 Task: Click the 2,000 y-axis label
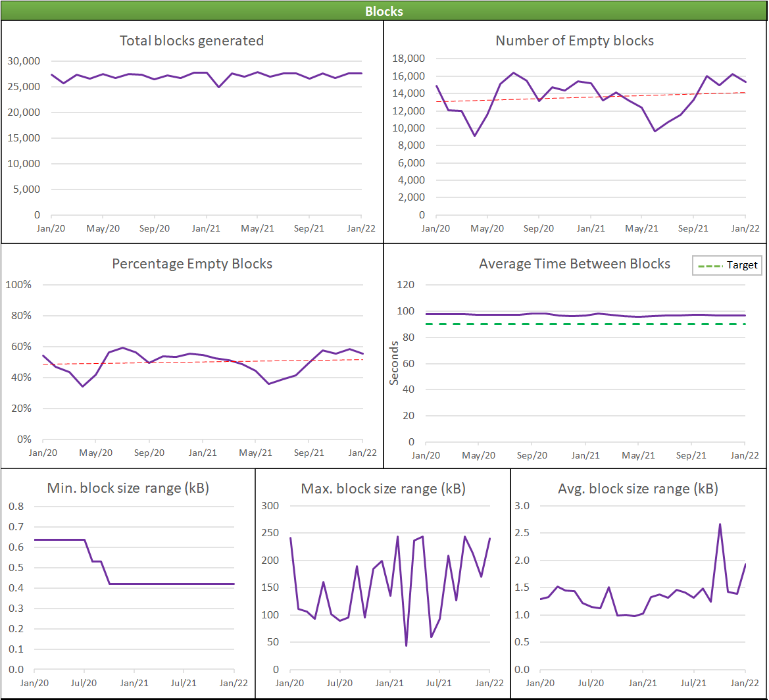[x=412, y=197]
